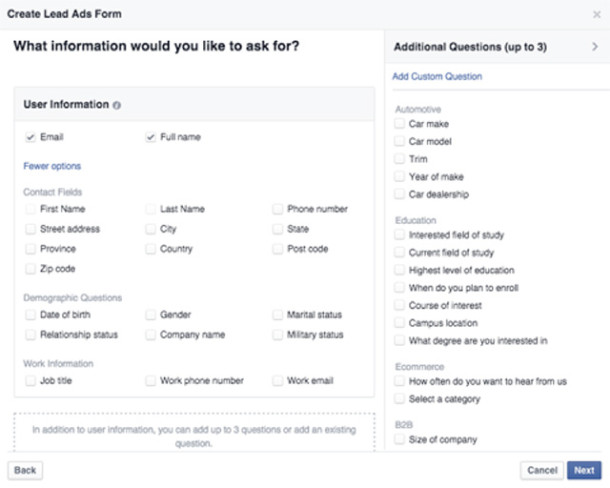Image resolution: width=610 pixels, height=488 pixels.
Task: Uncheck the Email checkbox
Action: [31, 137]
